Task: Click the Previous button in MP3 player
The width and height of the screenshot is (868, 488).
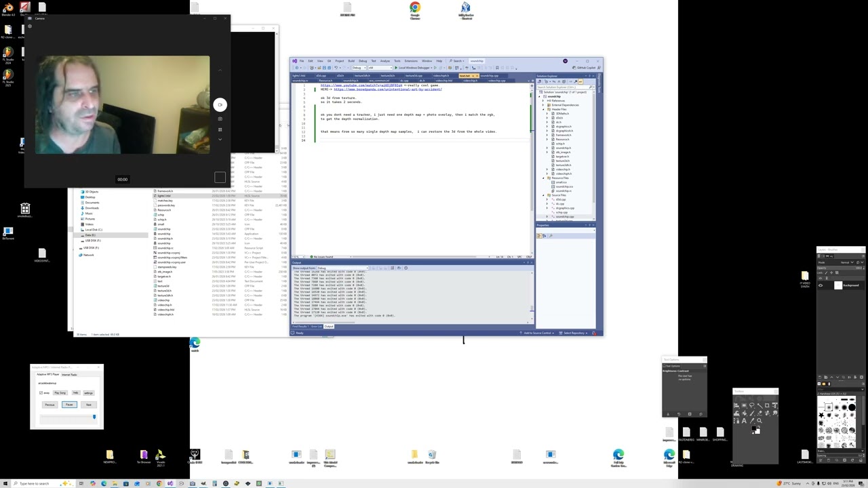Action: [50, 405]
